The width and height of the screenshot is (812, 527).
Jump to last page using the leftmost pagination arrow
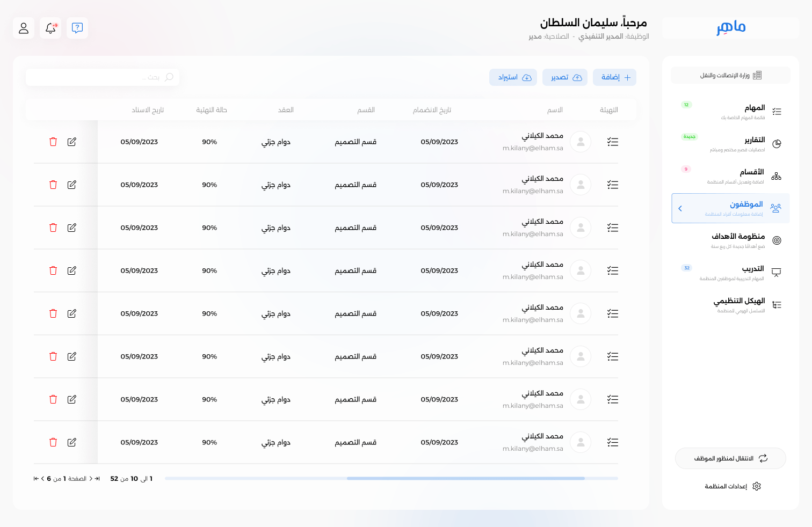(x=36, y=479)
